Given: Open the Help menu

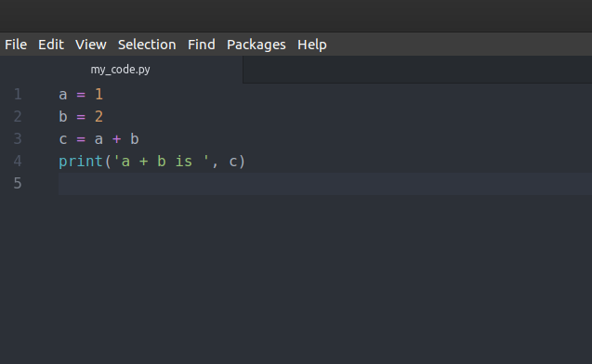Looking at the screenshot, I should [x=312, y=45].
